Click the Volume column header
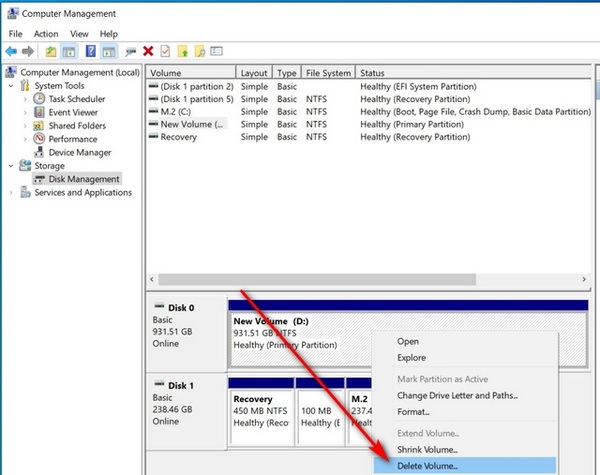Viewport: 600px width, 475px height. click(191, 73)
